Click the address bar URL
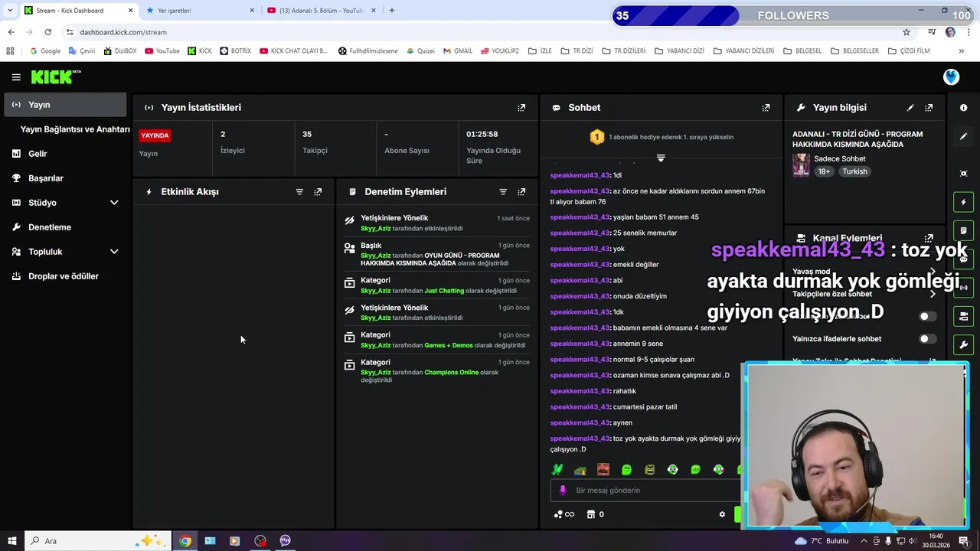This screenshot has width=980, height=551. pos(123,32)
